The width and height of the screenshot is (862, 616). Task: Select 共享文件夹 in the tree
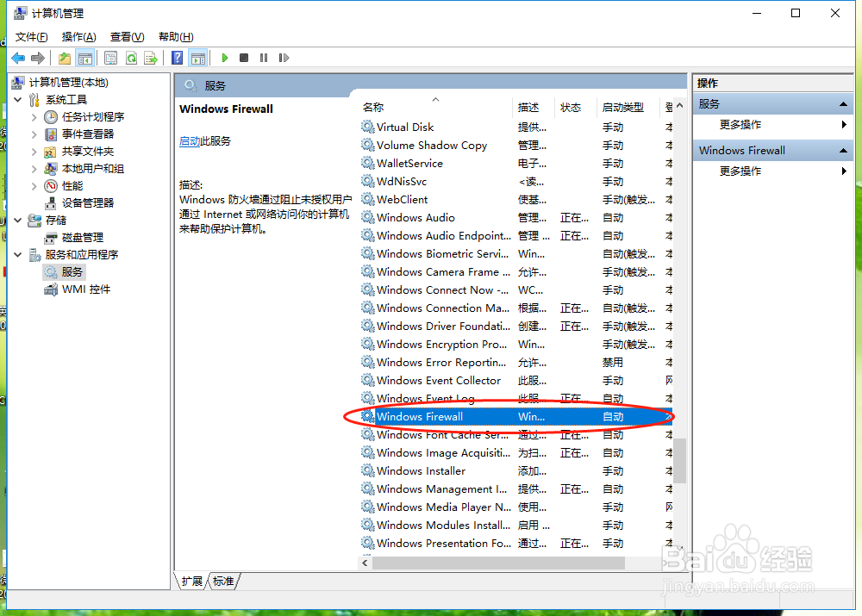(88, 152)
